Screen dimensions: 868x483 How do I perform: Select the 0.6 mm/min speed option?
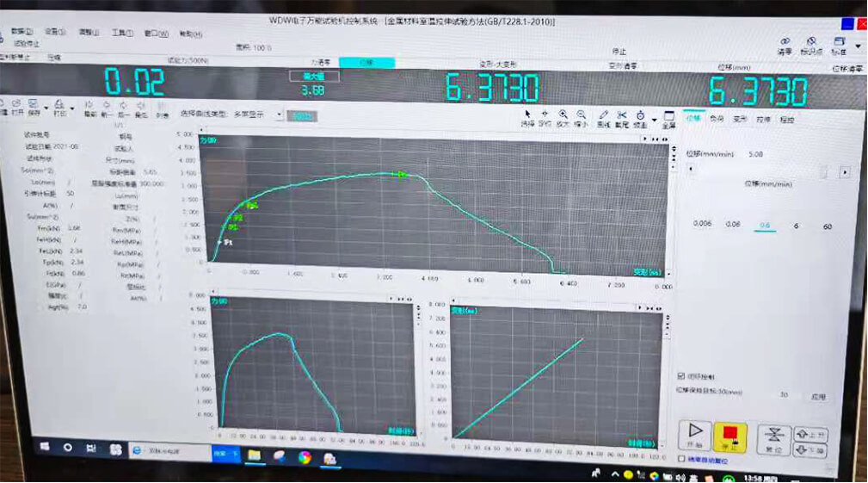pyautogui.click(x=763, y=225)
